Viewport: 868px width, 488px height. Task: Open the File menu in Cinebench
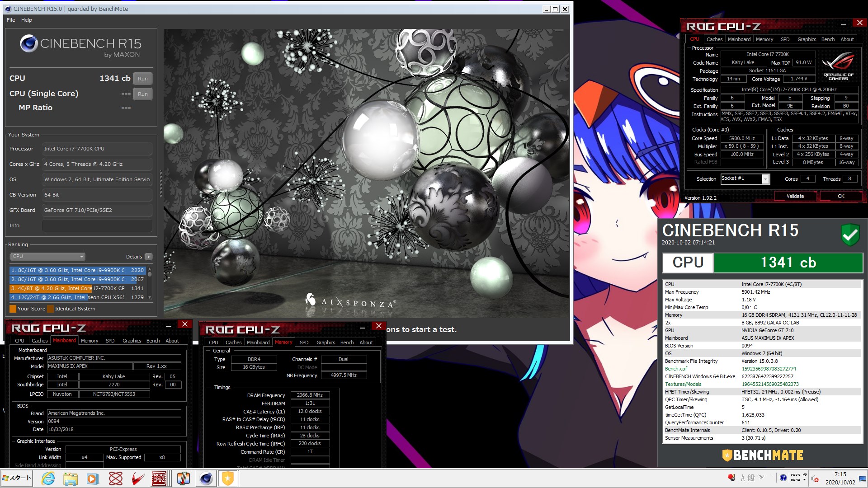tap(11, 20)
